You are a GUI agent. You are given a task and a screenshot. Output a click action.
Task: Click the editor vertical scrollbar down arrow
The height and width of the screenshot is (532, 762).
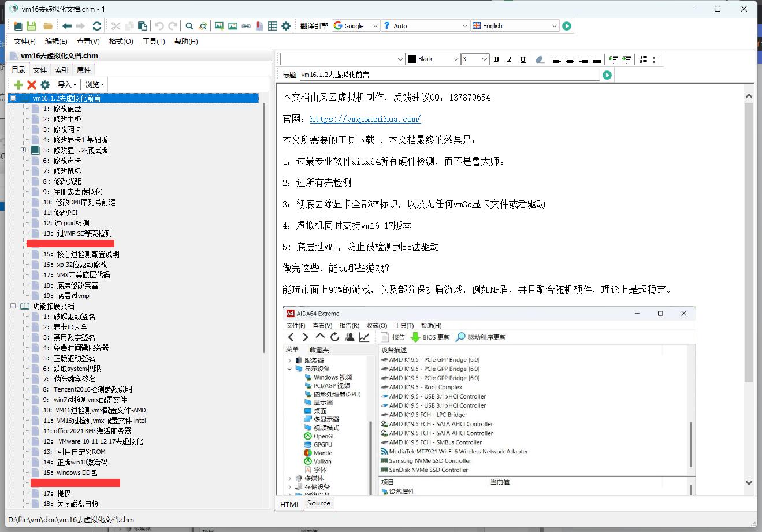click(749, 482)
